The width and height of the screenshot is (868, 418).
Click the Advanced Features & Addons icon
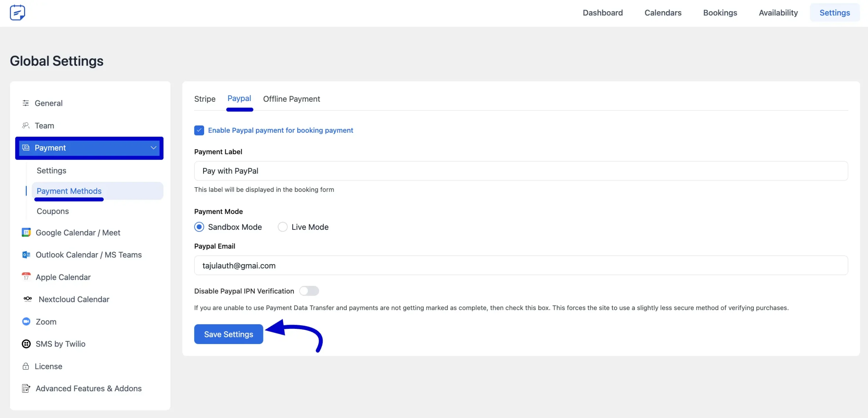[26, 389]
